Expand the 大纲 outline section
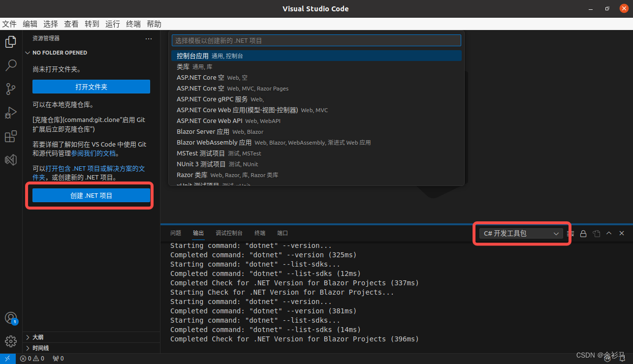Image resolution: width=633 pixels, height=364 pixels. [x=91, y=337]
